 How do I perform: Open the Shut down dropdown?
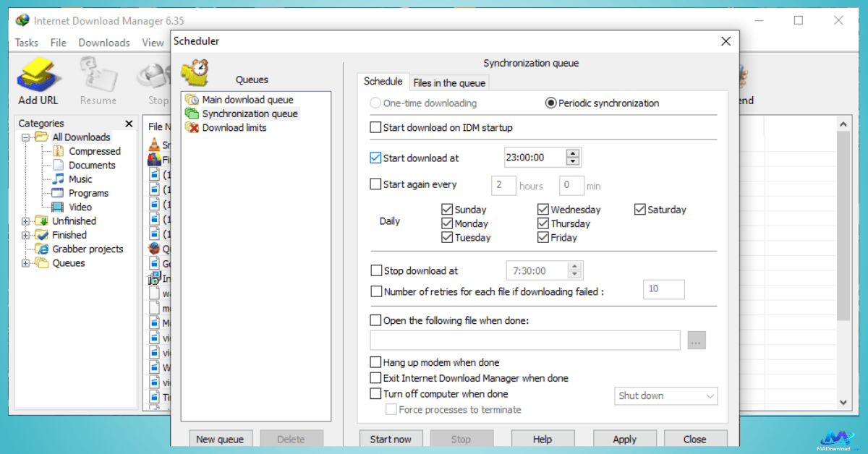click(x=665, y=396)
